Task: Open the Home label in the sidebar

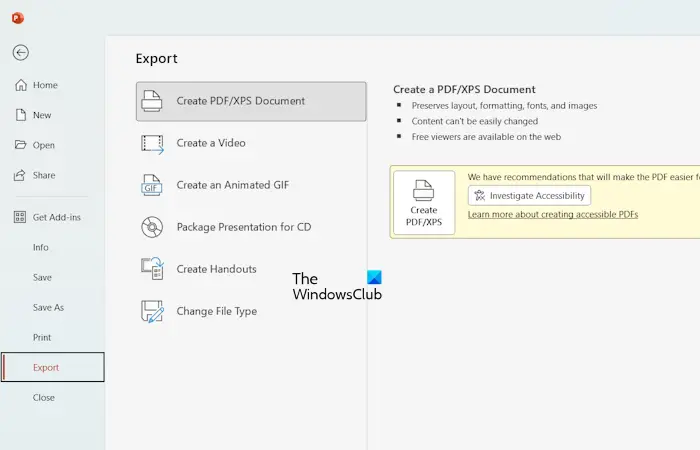Action: (x=45, y=85)
